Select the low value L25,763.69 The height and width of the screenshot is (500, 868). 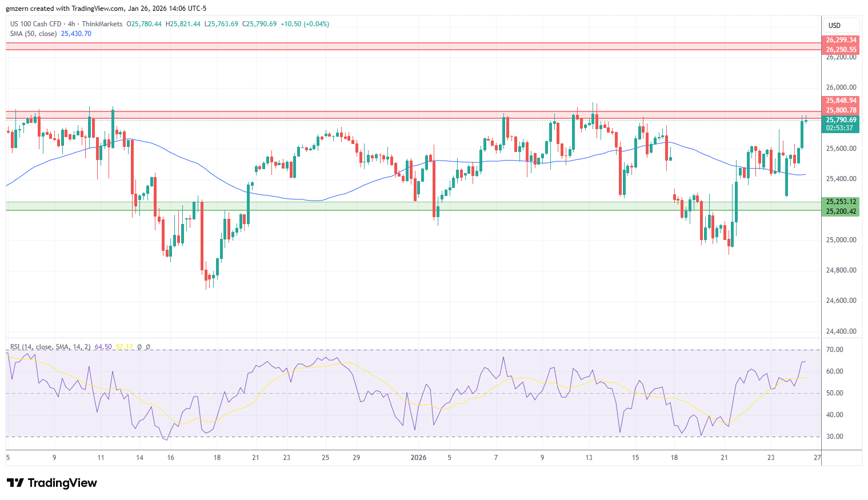pyautogui.click(x=222, y=24)
